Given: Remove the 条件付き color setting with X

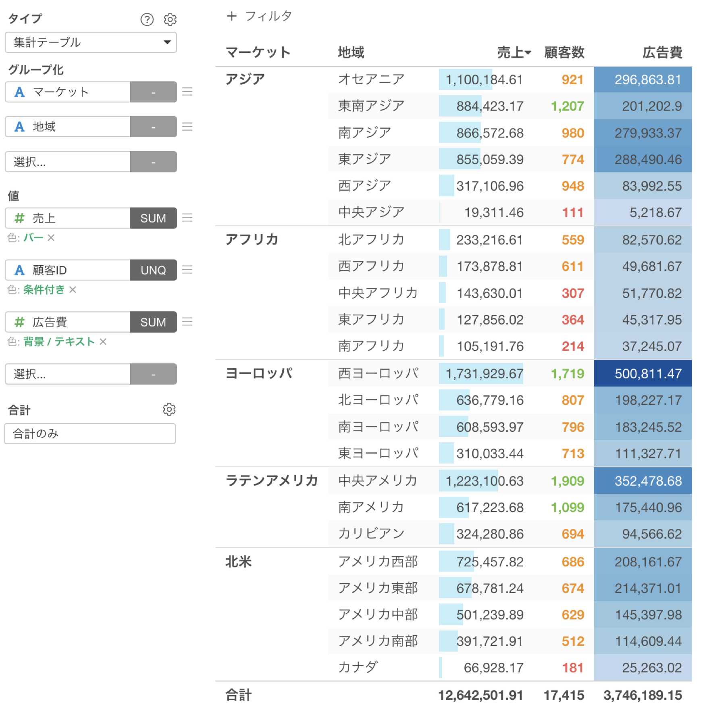Looking at the screenshot, I should click(x=73, y=289).
